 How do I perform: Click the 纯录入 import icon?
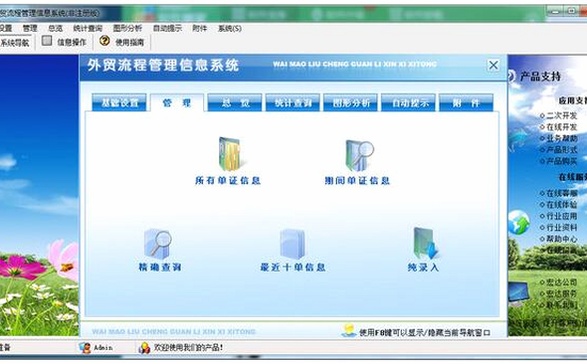[x=426, y=243]
